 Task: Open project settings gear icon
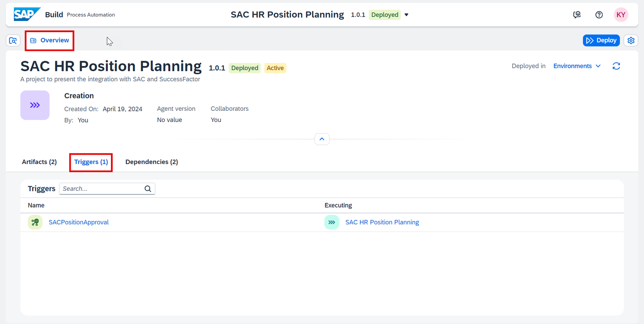tap(631, 40)
